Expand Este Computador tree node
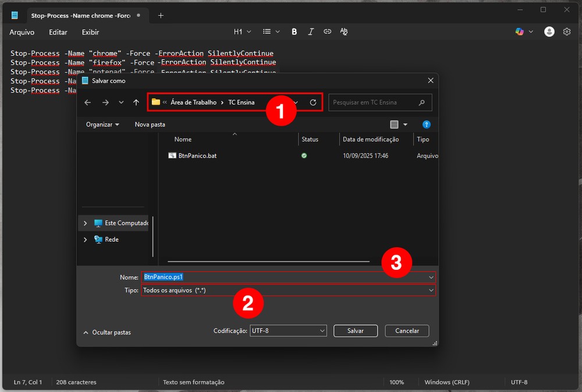This screenshot has width=582, height=392. click(86, 223)
